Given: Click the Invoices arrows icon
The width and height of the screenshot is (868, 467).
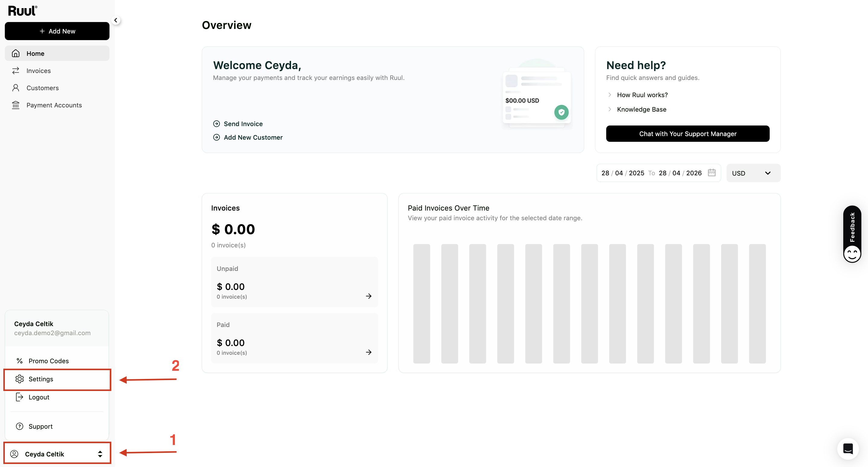Looking at the screenshot, I should coord(15,70).
